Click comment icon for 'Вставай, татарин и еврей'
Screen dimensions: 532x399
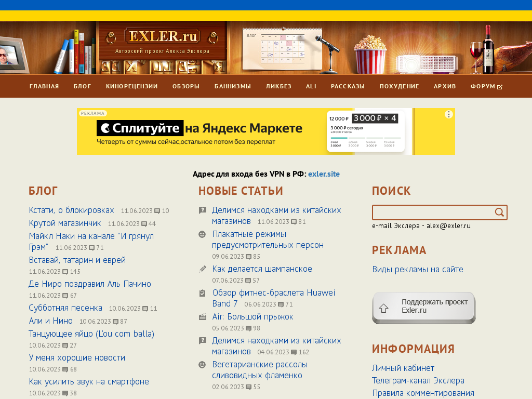click(x=65, y=272)
